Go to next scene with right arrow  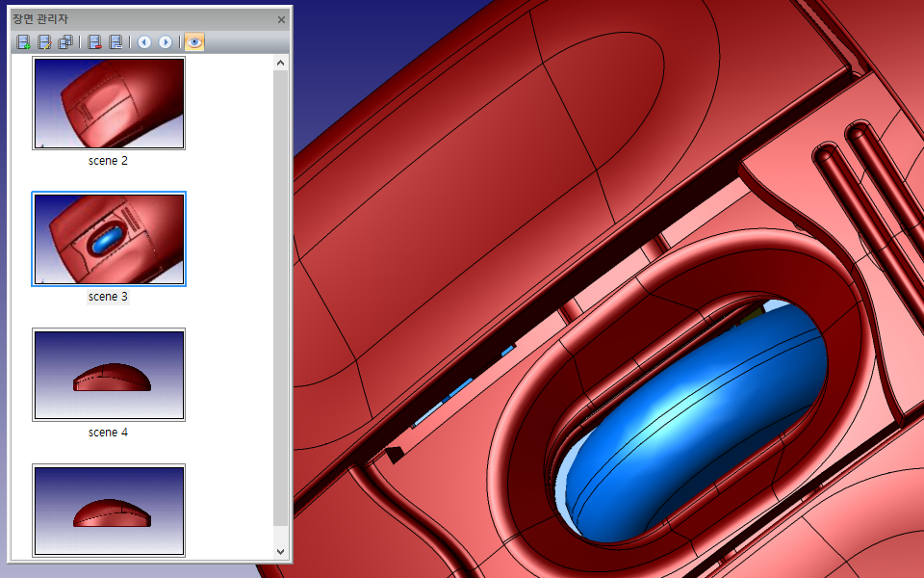click(166, 42)
